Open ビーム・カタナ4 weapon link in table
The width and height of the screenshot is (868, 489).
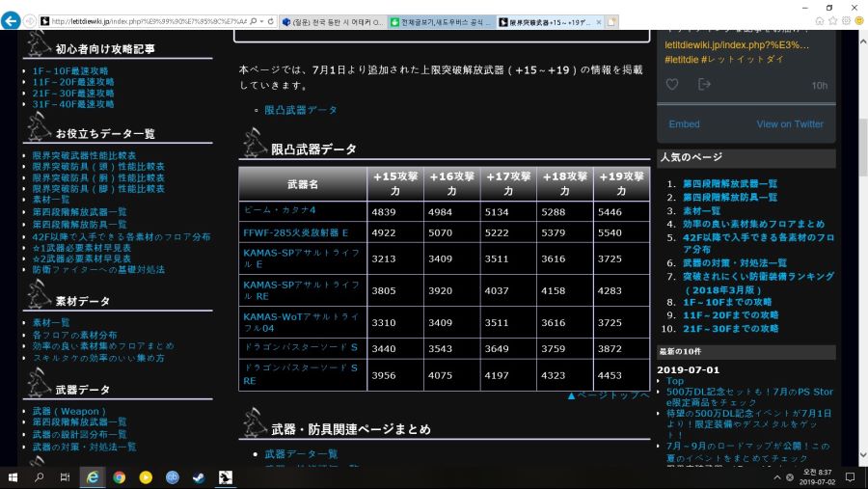[x=279, y=210]
